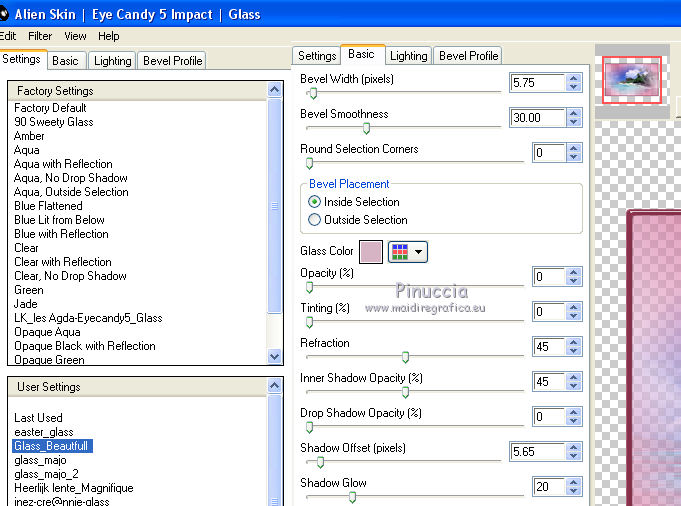Click Factory Settings list scroll-up arrow

(274, 90)
